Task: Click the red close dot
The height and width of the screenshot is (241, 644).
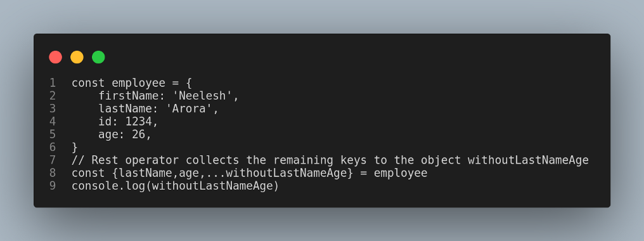Action: 55,57
